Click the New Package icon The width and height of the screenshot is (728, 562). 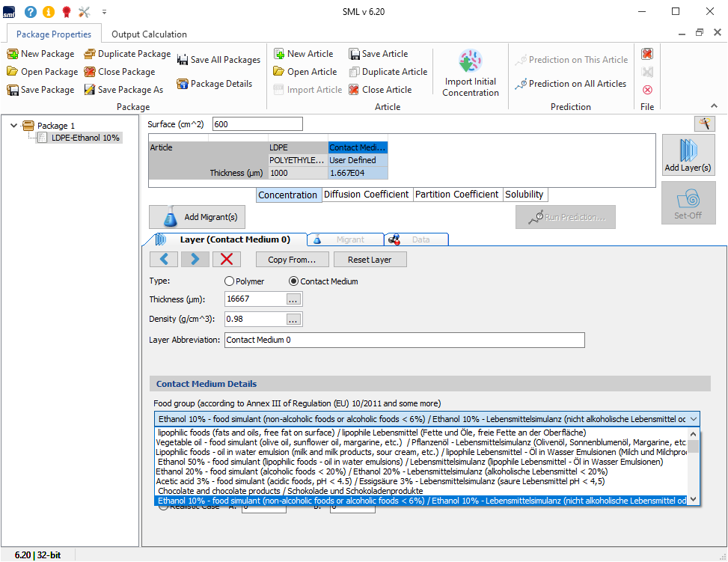(13, 54)
